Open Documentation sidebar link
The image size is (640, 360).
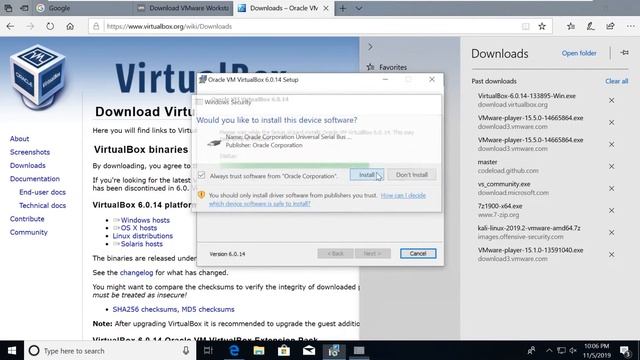pyautogui.click(x=35, y=179)
